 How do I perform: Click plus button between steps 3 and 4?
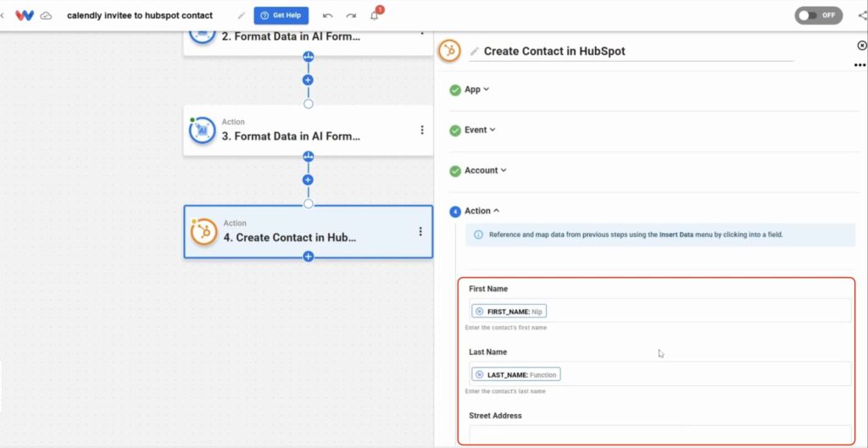click(309, 180)
